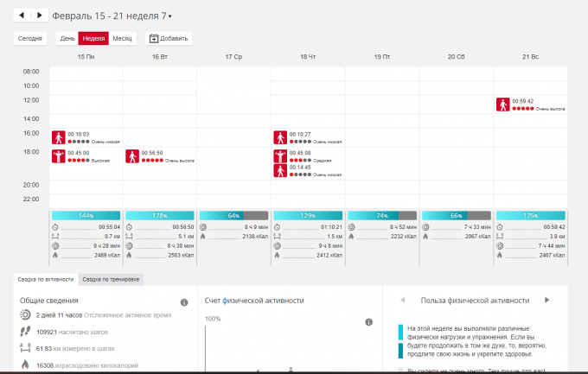Open Sunday's 00:59:42 walking workout icon
This screenshot has height=374, width=588.
point(502,105)
